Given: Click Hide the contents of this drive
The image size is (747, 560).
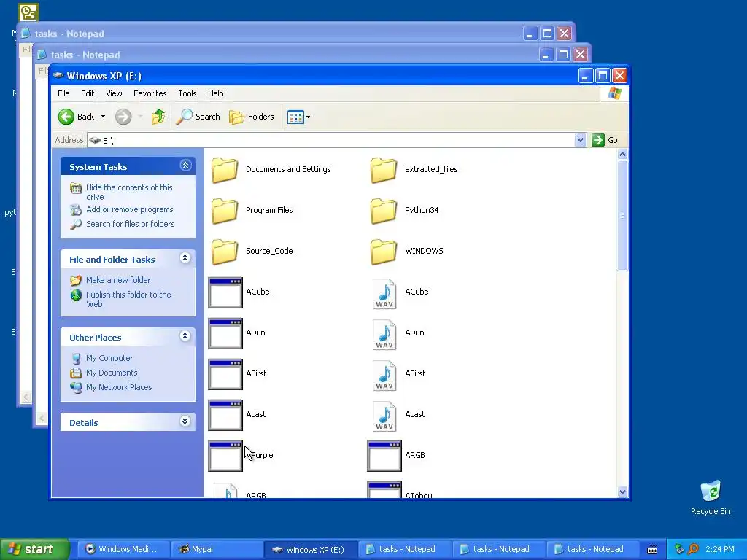Looking at the screenshot, I should click(129, 192).
